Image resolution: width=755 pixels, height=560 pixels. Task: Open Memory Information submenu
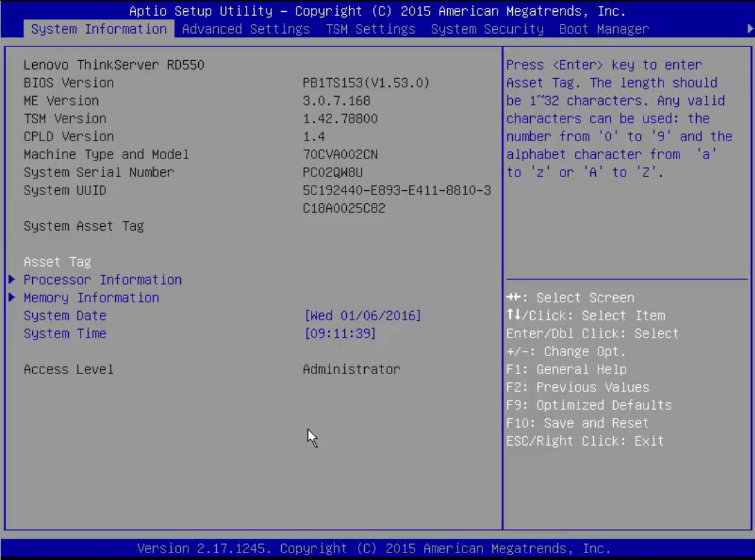tap(91, 297)
